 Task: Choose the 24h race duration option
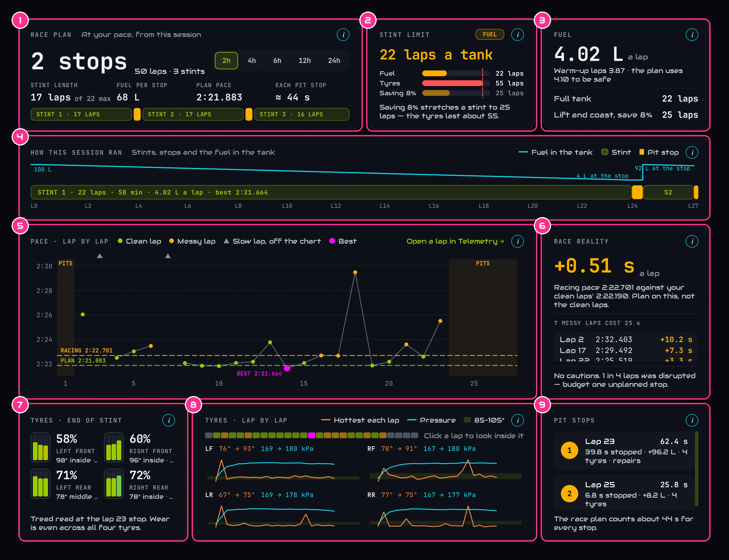tap(334, 61)
